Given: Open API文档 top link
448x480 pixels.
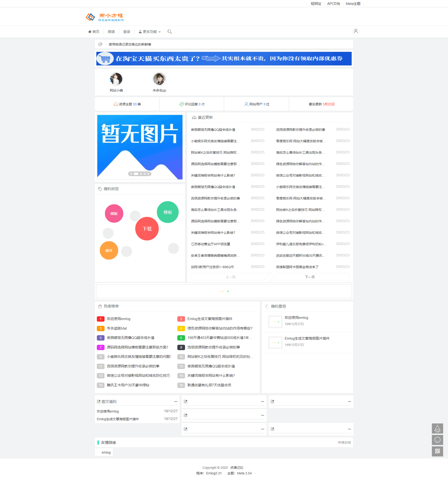Looking at the screenshot, I should coord(333,4).
